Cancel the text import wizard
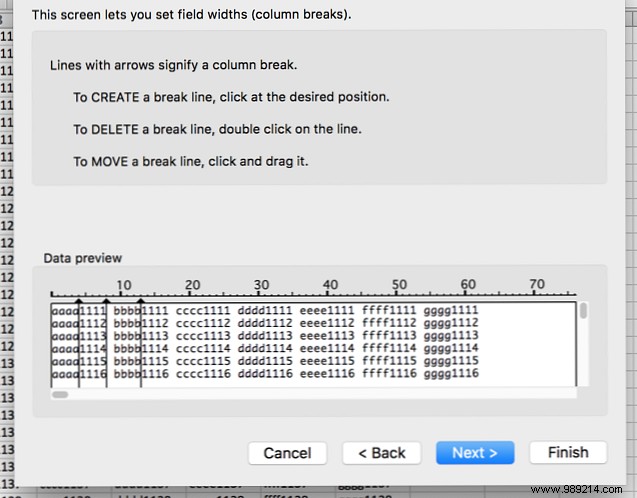This screenshot has height=498, width=637. click(x=287, y=453)
